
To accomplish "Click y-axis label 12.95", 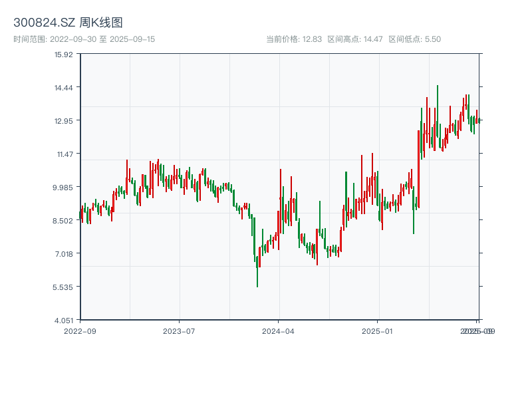I will tap(63, 121).
